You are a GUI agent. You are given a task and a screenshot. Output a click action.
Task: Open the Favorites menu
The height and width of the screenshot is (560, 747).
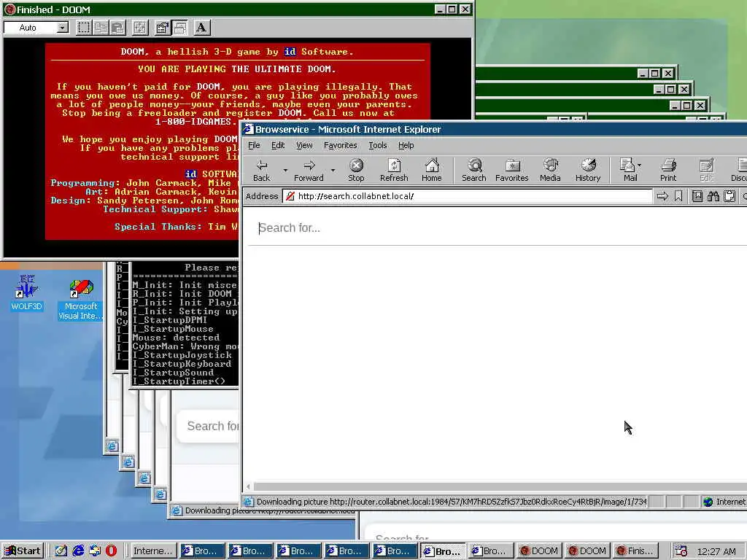[340, 145]
